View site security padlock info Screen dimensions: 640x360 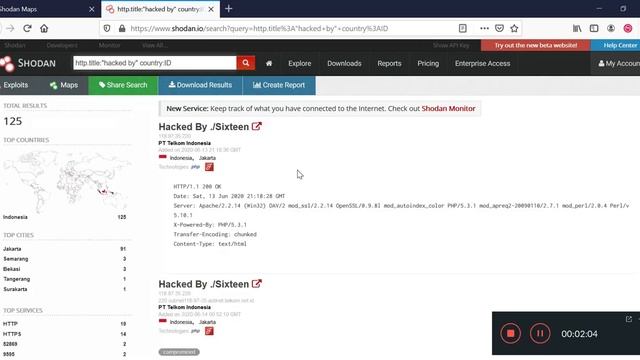[x=122, y=29]
